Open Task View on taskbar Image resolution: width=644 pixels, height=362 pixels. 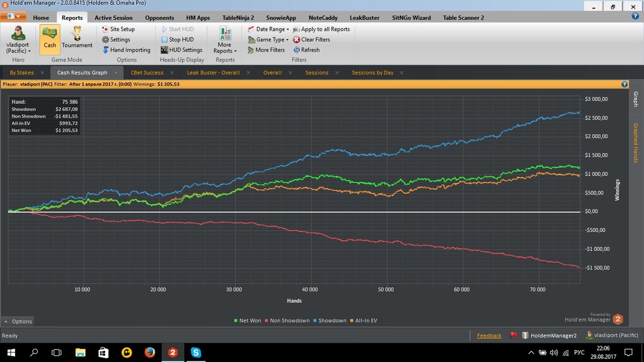56,352
